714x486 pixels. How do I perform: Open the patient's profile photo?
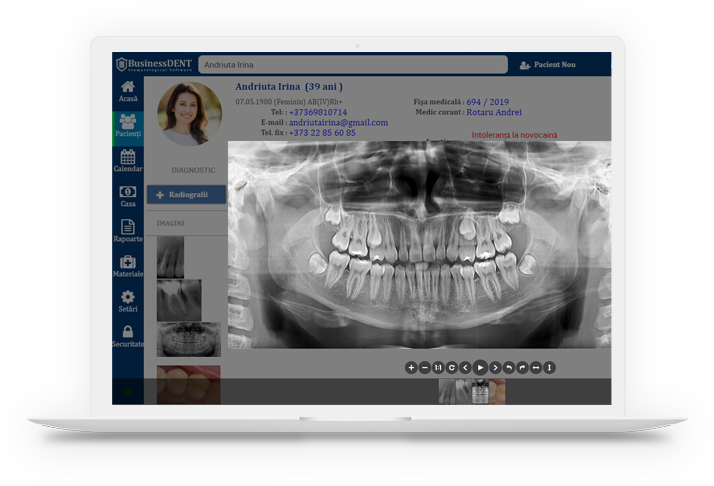pyautogui.click(x=189, y=114)
